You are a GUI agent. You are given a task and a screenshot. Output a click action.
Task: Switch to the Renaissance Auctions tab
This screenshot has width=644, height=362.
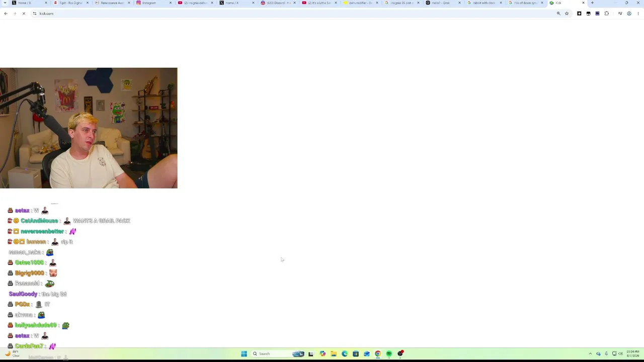(x=112, y=3)
